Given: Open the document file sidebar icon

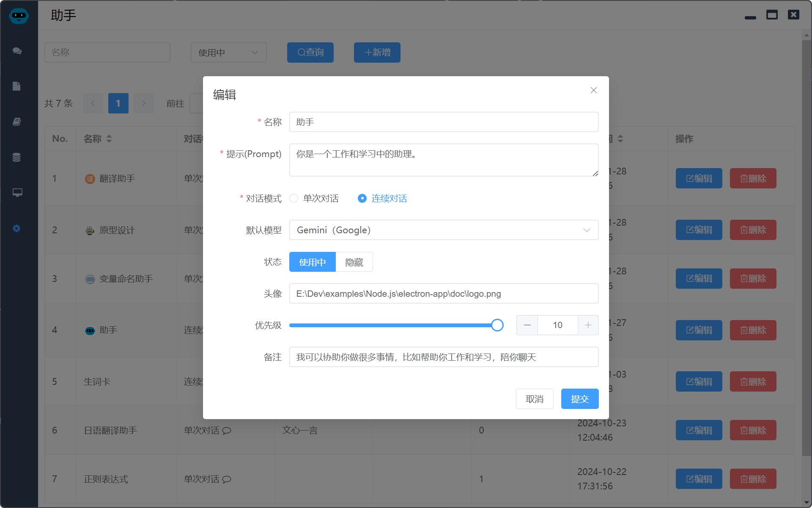Looking at the screenshot, I should (x=16, y=86).
